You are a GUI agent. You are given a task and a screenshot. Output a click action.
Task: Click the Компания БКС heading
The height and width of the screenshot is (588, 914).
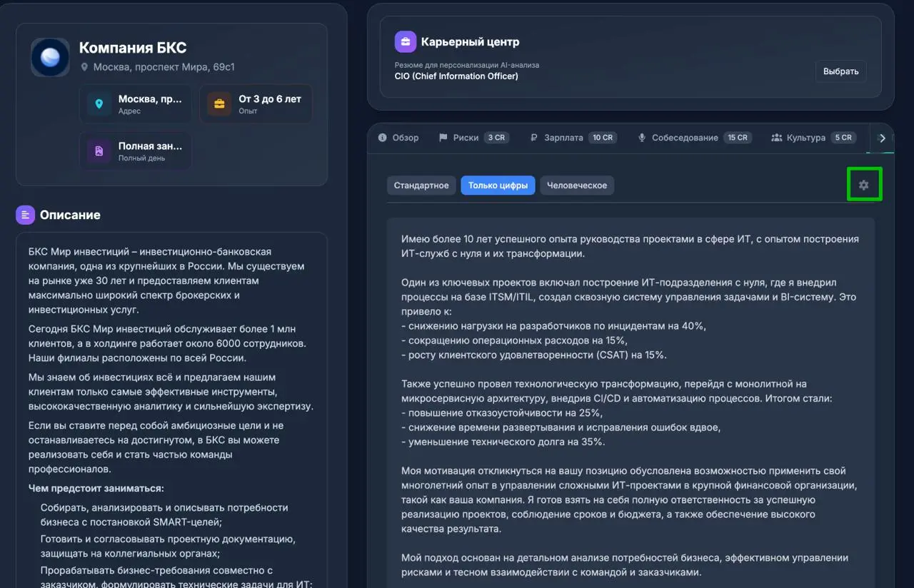tap(133, 48)
